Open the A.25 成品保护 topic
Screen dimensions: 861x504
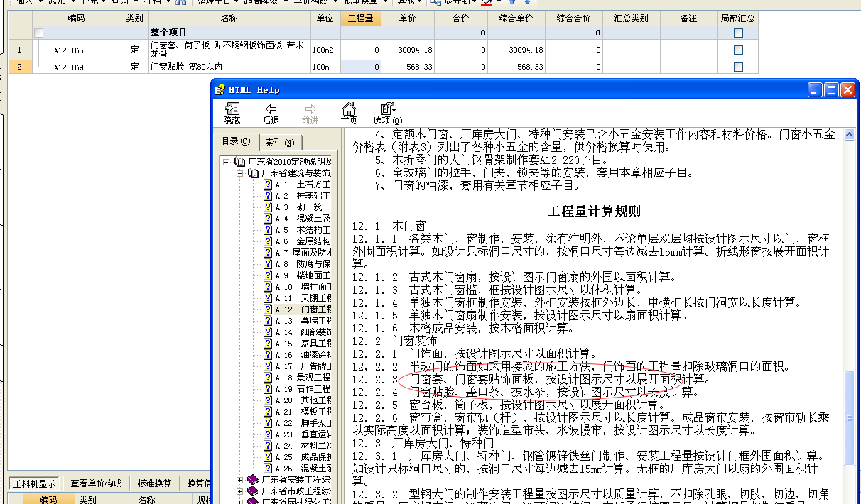pos(302,457)
